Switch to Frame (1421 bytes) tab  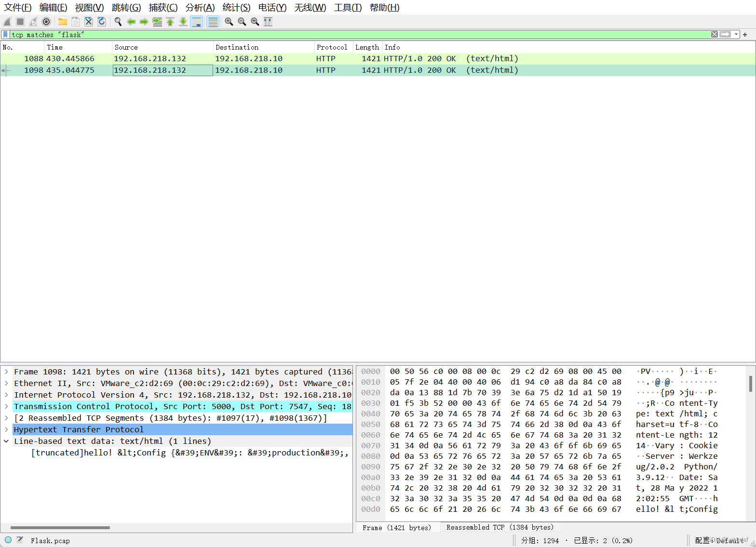tap(397, 528)
